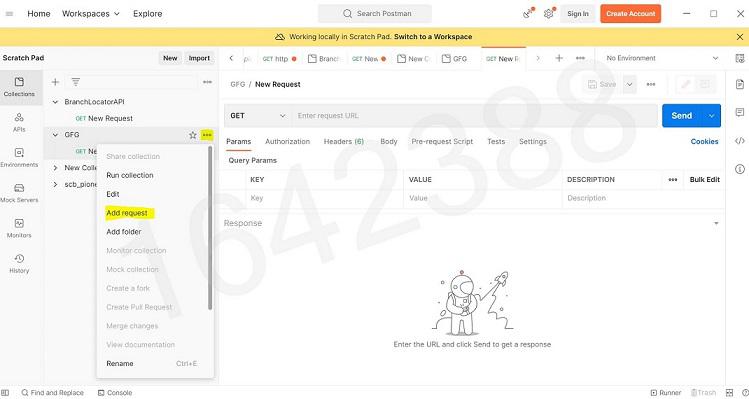
Task: Open the Environments sidebar panel
Action: (x=19, y=158)
